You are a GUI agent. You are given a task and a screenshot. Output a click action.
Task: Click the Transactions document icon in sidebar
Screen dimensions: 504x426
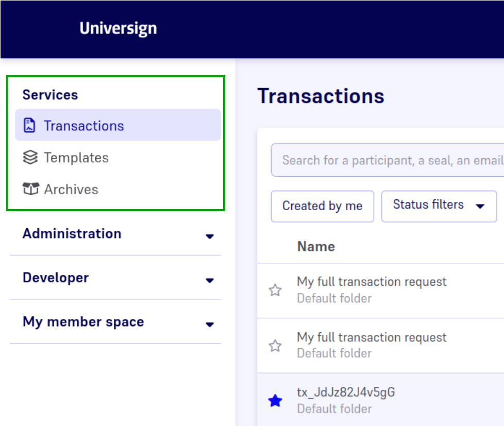click(30, 126)
